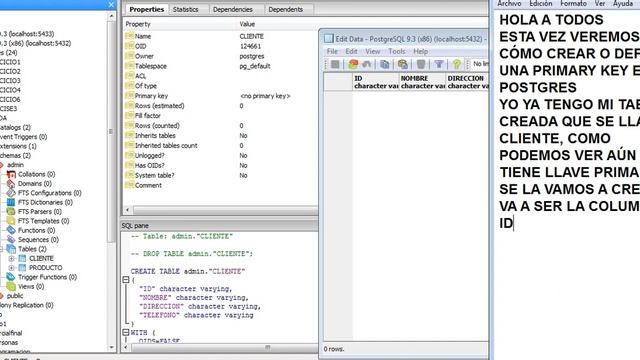This screenshot has height=360, width=640.
Task: Click the Help question-mark icon in Edit Data toolbar
Action: [x=457, y=64]
